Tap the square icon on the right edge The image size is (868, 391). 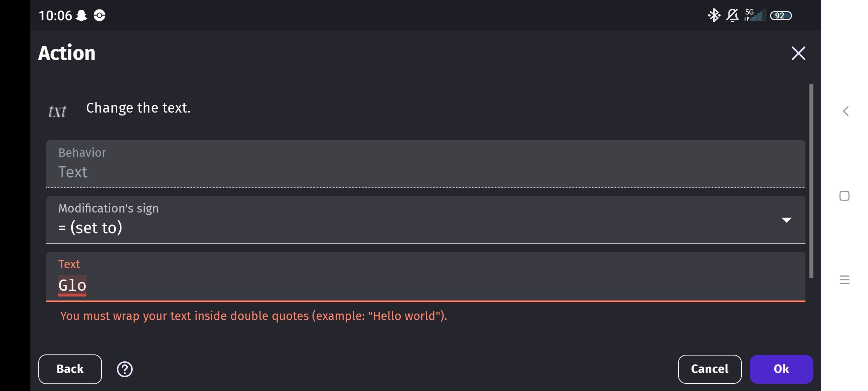[844, 195]
